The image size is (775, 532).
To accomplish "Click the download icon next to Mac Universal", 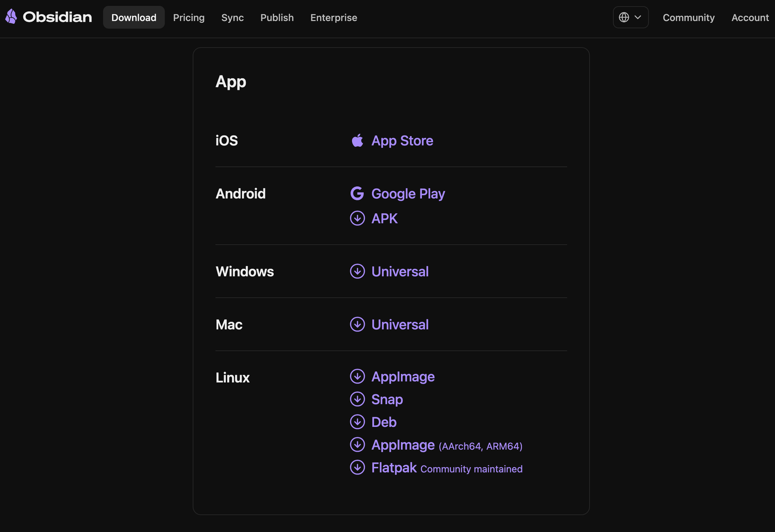I will tap(357, 324).
